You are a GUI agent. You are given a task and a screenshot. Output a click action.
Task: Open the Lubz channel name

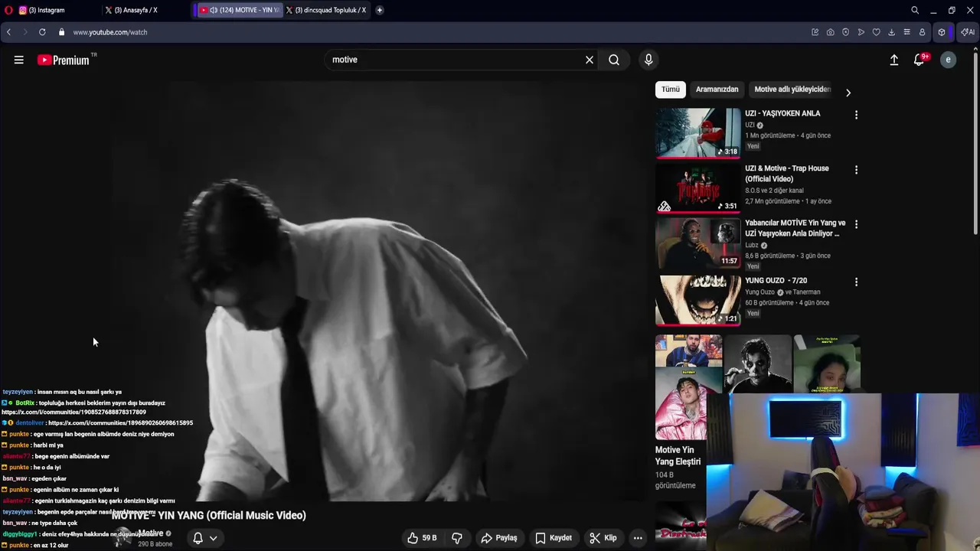752,245
